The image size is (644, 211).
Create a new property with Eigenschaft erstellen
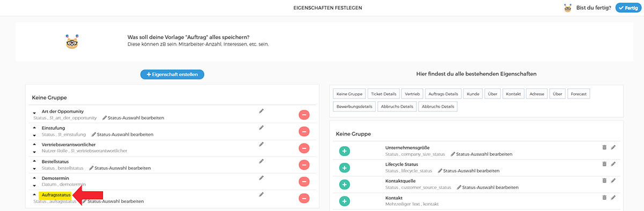click(172, 74)
